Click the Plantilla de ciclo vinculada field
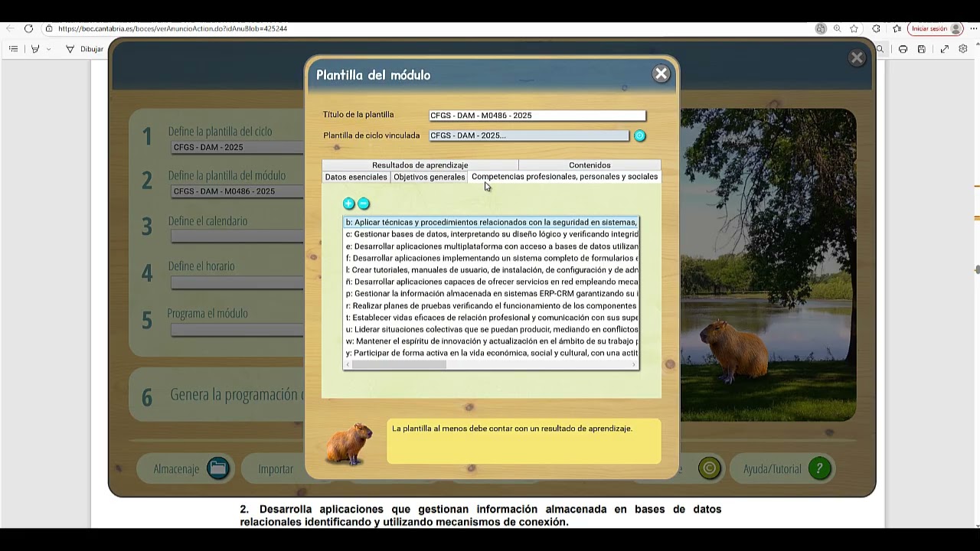 tap(528, 135)
